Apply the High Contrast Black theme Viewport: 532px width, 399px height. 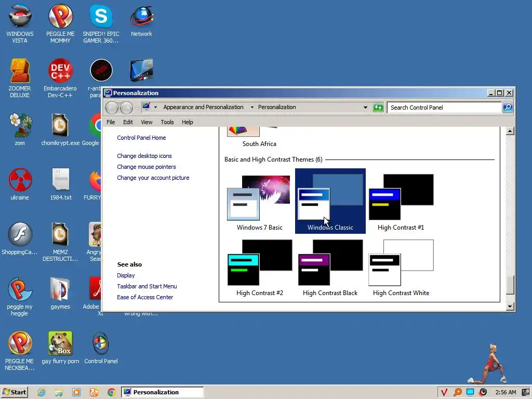[x=330, y=267]
